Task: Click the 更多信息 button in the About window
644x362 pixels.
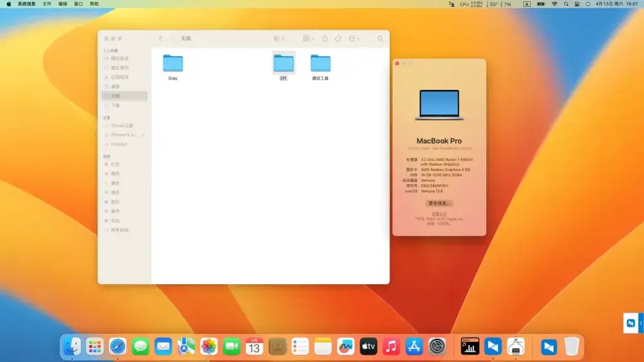Action: 439,203
